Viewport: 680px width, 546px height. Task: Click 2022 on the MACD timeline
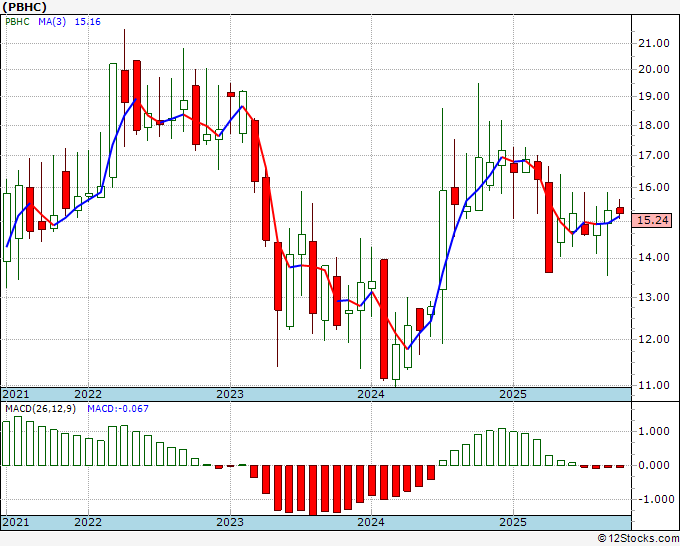tap(88, 522)
